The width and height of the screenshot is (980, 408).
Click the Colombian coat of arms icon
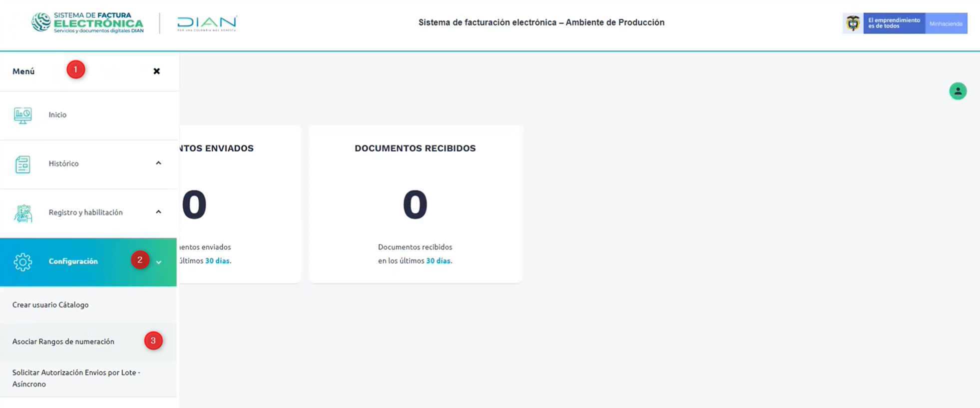853,23
